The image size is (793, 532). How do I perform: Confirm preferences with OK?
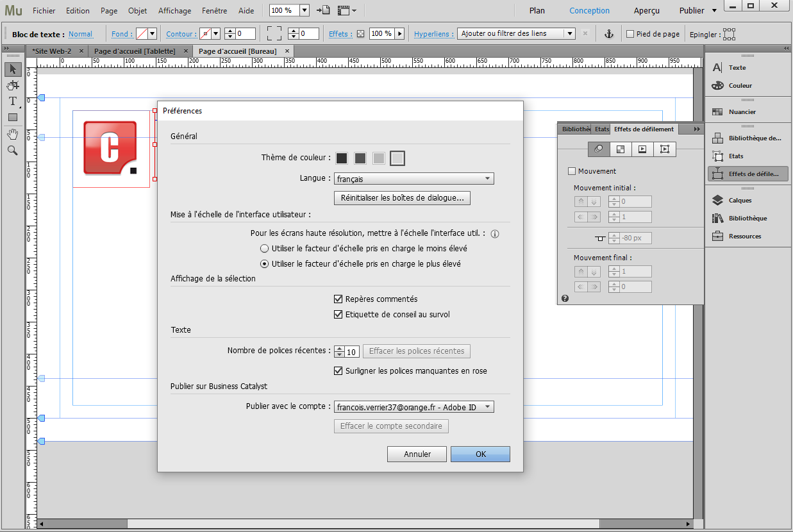coord(480,454)
